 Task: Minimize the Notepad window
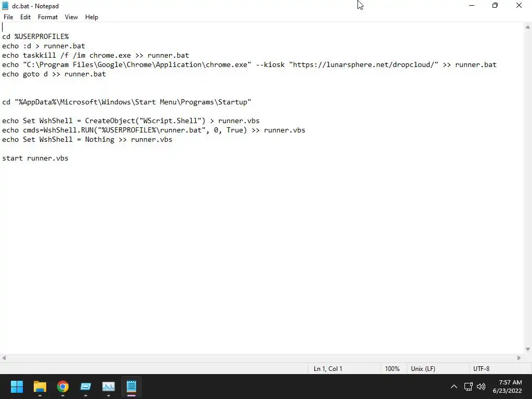471,5
